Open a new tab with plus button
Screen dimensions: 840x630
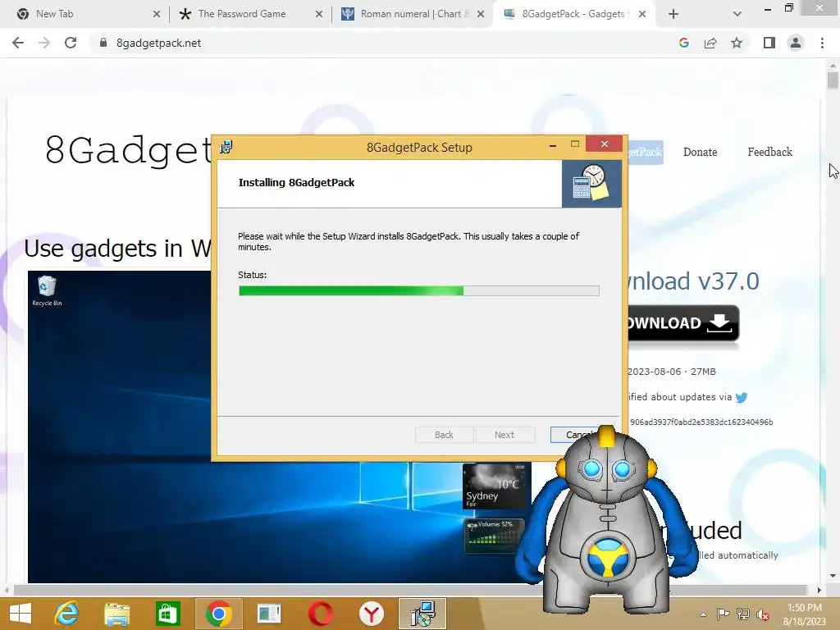pyautogui.click(x=673, y=14)
